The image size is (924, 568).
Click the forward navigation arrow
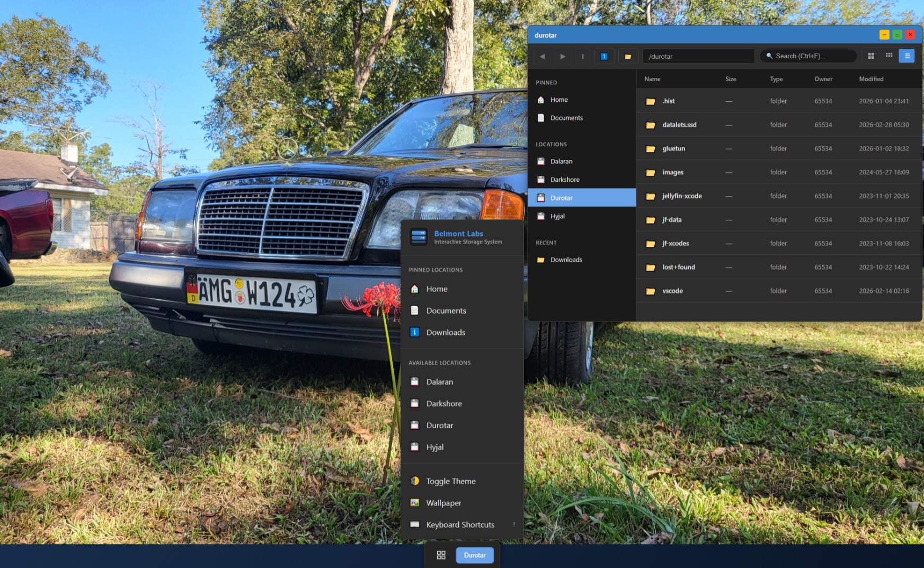[563, 56]
